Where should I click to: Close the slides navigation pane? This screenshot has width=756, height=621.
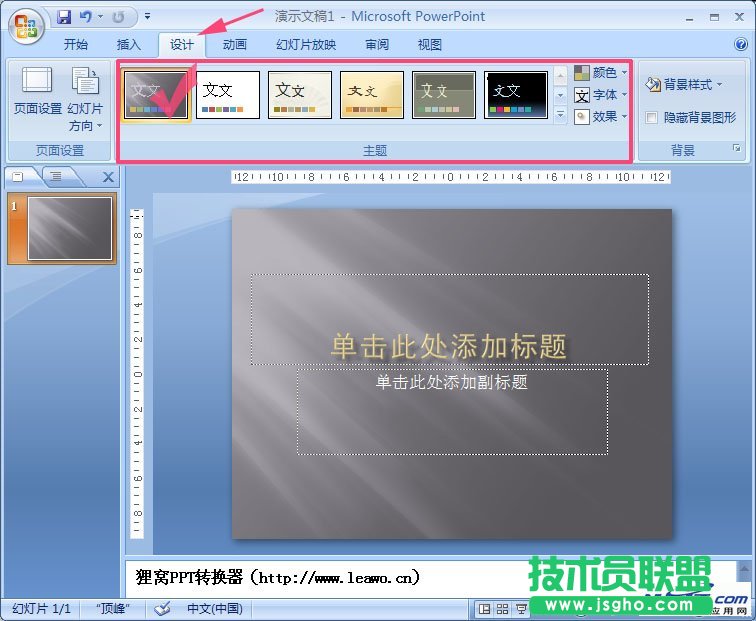(x=108, y=177)
